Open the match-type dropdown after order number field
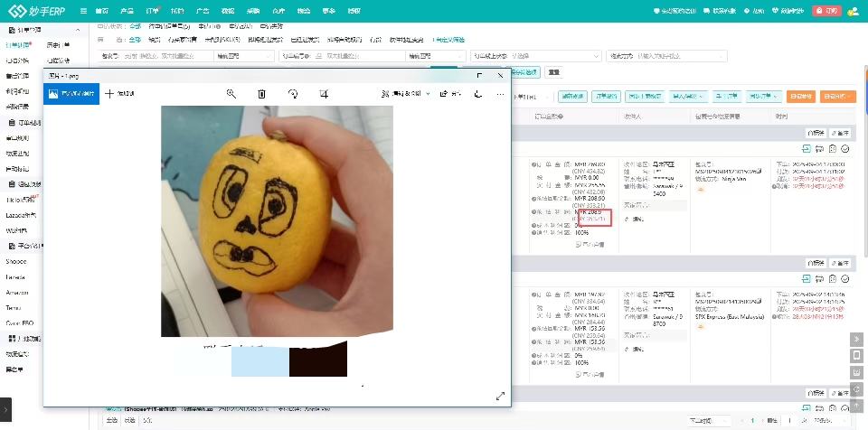868x430 pixels. pyautogui.click(x=436, y=56)
